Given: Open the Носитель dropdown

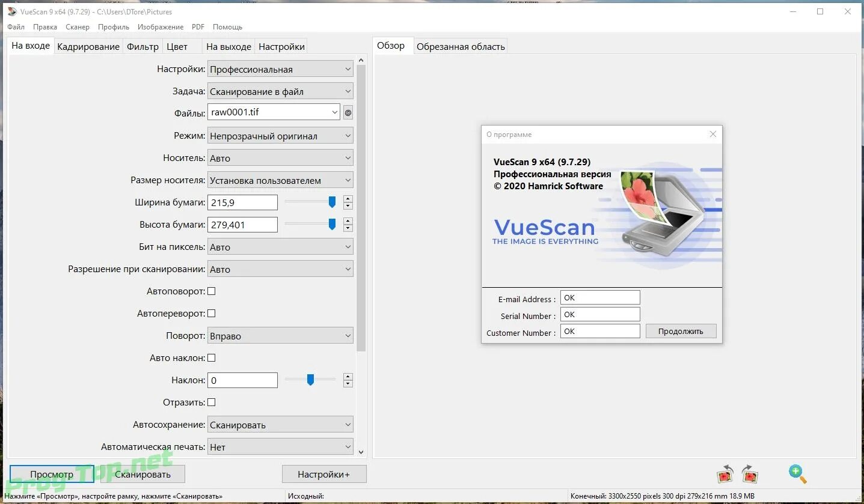Looking at the screenshot, I should (280, 158).
